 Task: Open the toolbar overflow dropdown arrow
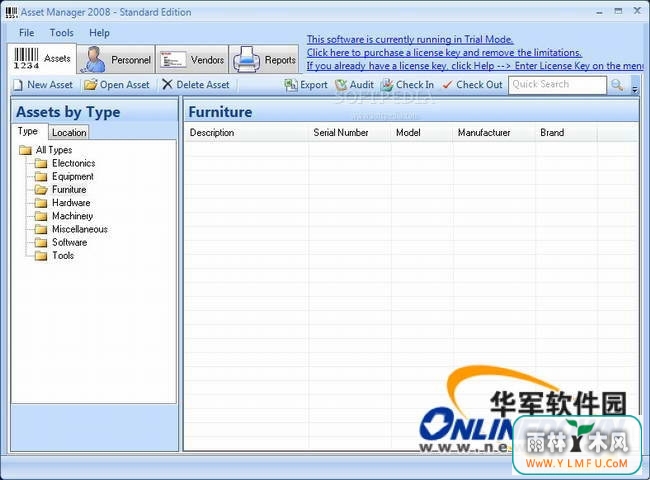tap(635, 89)
